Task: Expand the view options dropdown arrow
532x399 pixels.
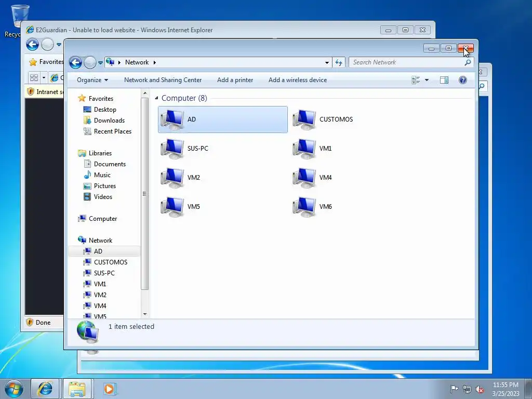Action: click(x=427, y=80)
